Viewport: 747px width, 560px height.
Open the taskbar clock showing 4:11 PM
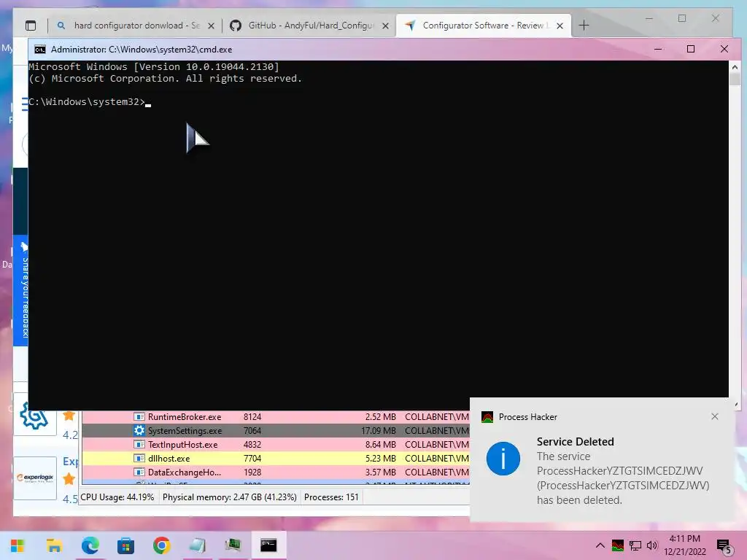pyautogui.click(x=684, y=545)
